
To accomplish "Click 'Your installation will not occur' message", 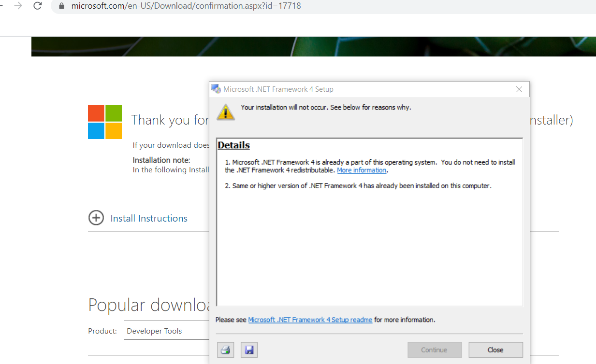I will click(326, 107).
